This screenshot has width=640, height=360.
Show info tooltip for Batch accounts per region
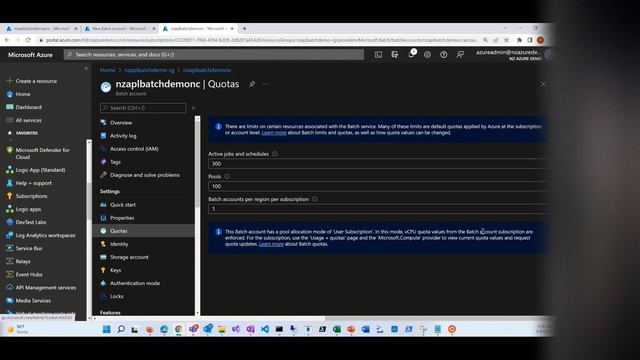point(315,199)
